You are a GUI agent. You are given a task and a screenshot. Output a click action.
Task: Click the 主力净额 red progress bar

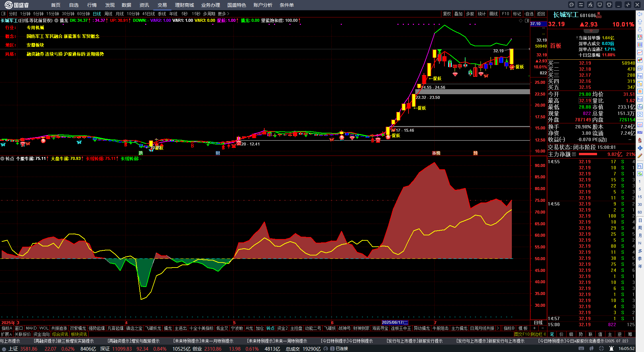(x=588, y=155)
